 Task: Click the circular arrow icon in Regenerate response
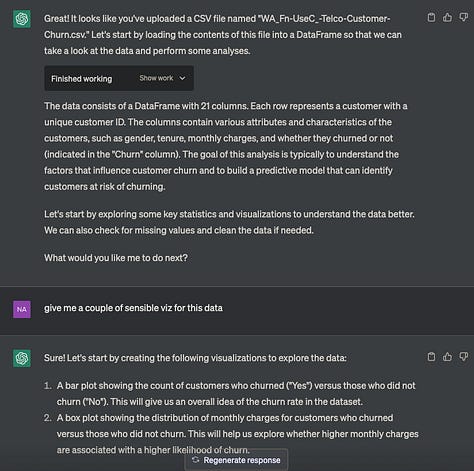(x=196, y=460)
